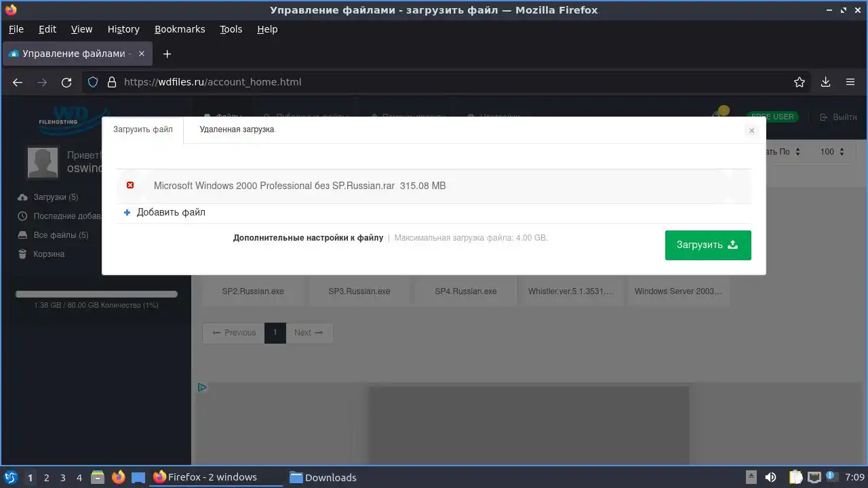The width and height of the screenshot is (868, 488).
Task: Select the Whistler.ver.5.1.3531 file
Action: pyautogui.click(x=571, y=291)
